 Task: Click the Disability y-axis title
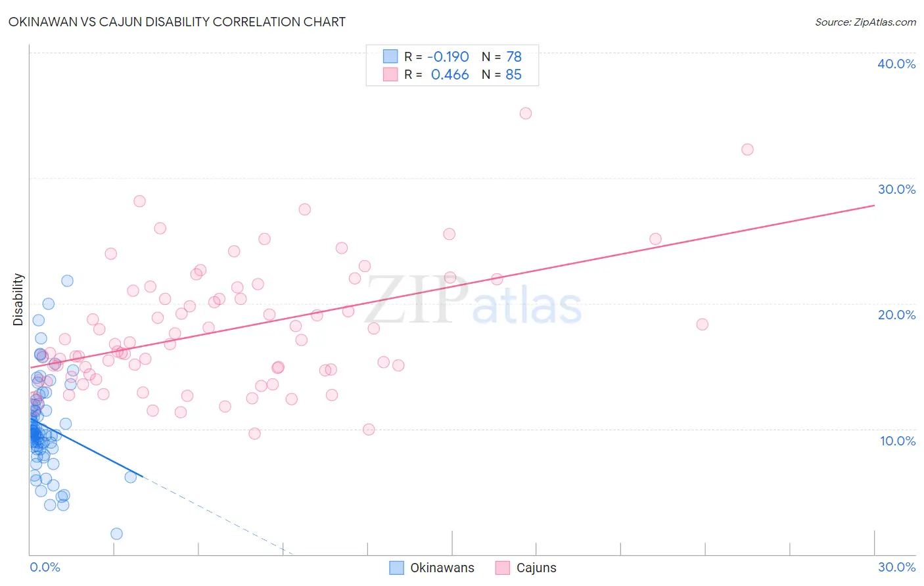tap(18, 300)
